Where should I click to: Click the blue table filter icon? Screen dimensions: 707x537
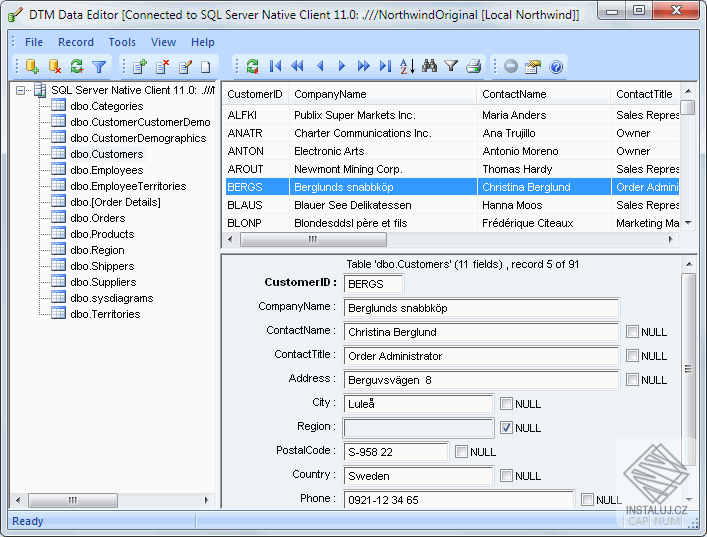pyautogui.click(x=99, y=67)
